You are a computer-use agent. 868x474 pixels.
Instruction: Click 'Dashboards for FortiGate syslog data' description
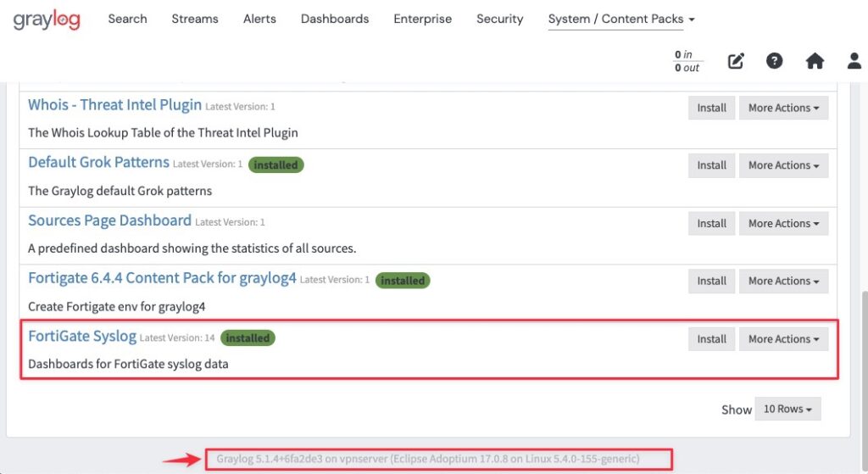[128, 365]
